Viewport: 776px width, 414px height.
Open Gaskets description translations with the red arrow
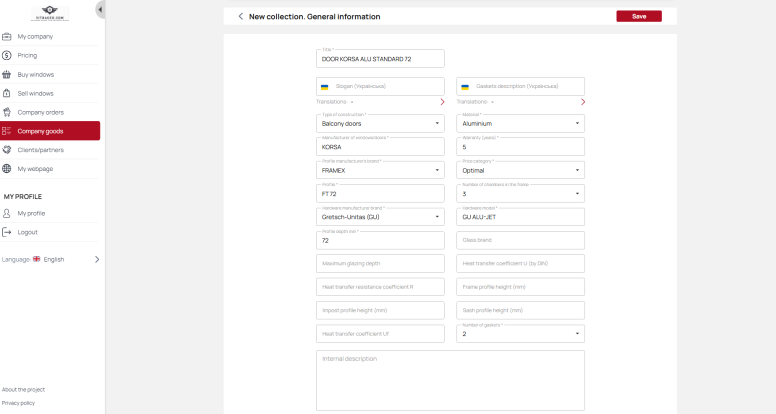click(583, 102)
